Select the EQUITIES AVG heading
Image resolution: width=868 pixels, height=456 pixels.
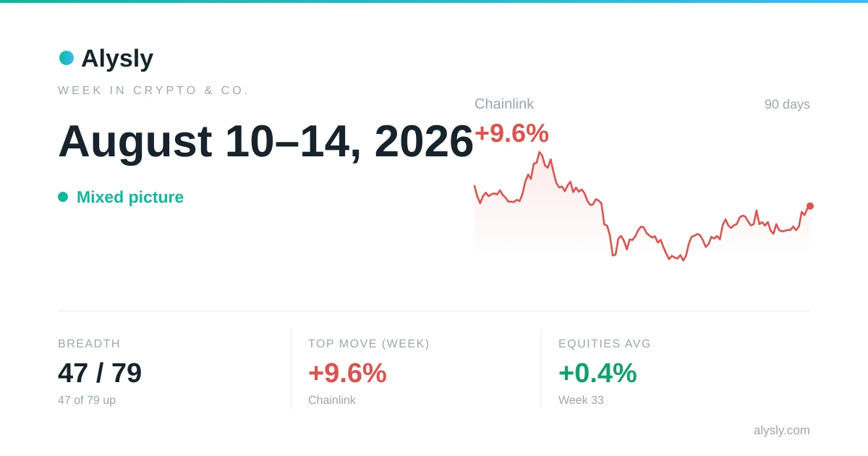605,344
